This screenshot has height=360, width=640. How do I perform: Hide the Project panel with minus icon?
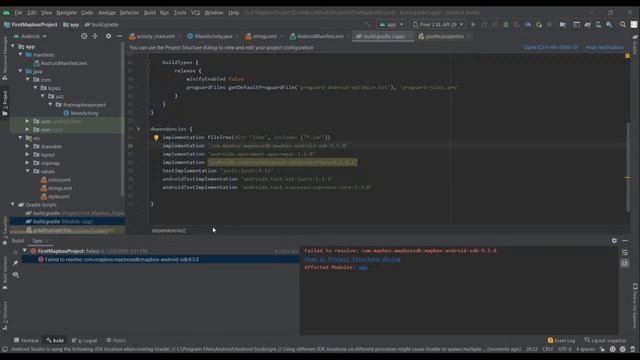119,36
